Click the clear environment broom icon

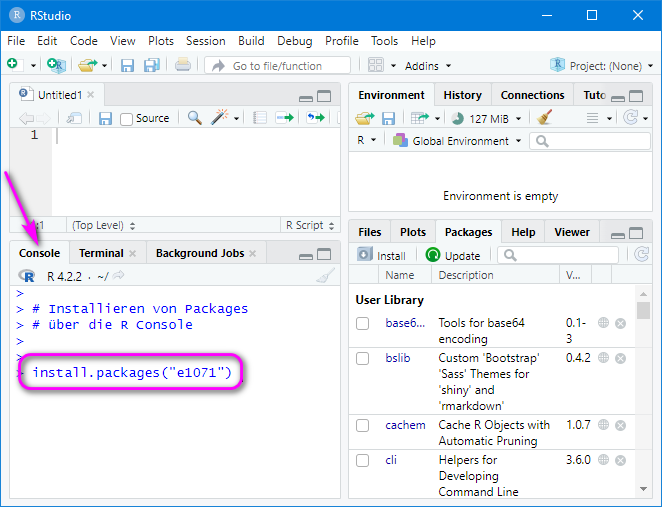coord(544,118)
